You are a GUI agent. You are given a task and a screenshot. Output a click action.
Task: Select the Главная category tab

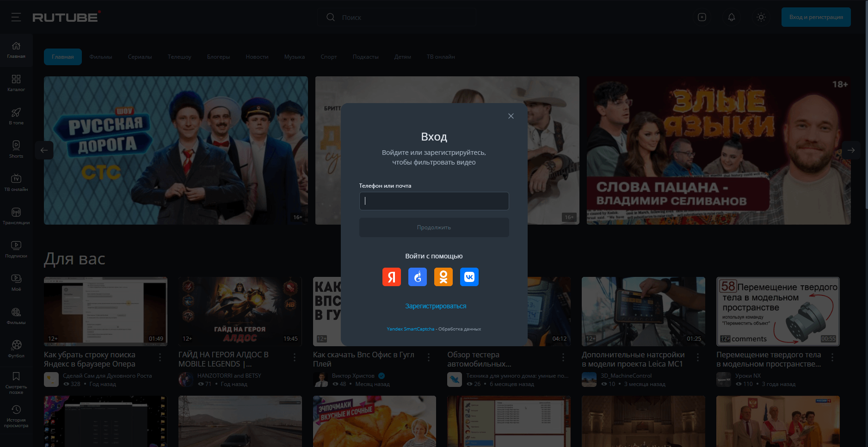pyautogui.click(x=63, y=57)
